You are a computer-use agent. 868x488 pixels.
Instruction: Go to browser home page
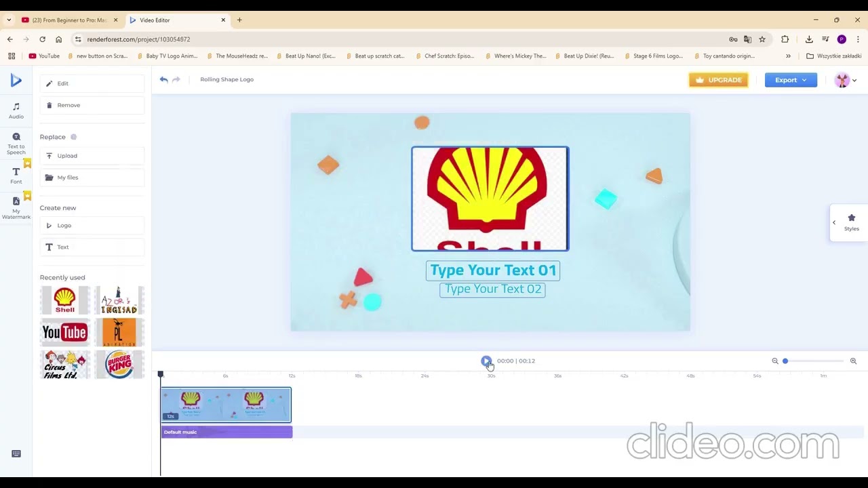pos(59,39)
